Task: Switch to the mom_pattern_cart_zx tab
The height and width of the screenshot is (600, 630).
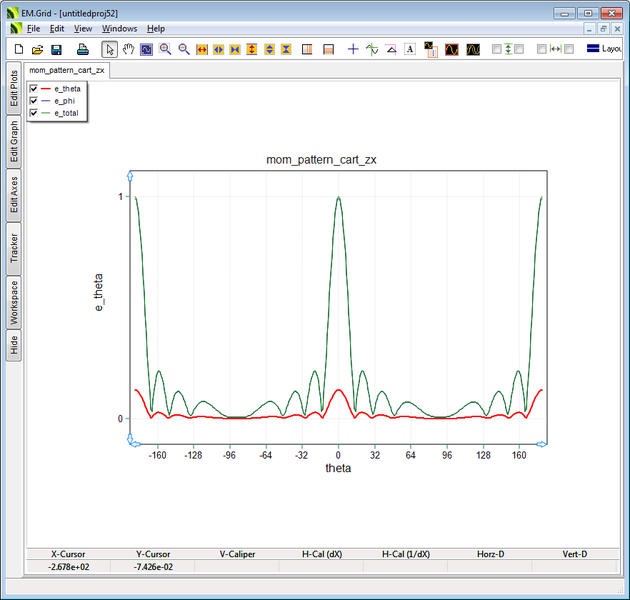Action: click(x=67, y=70)
